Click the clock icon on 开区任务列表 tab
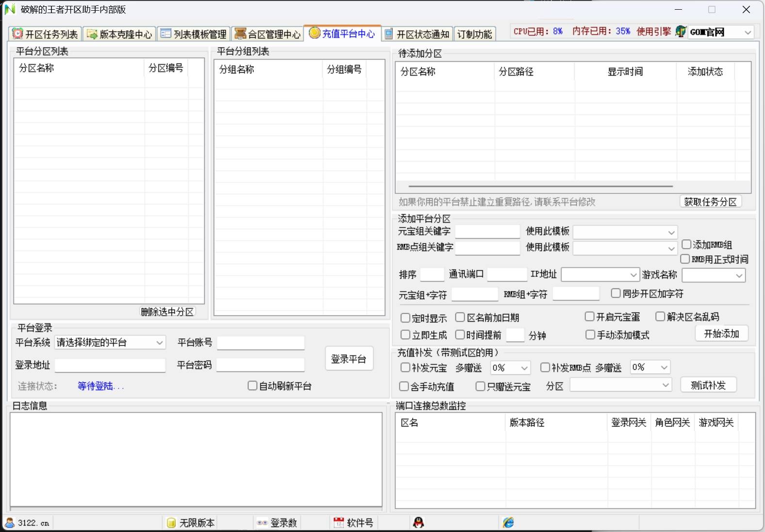This screenshot has width=765, height=532. 17,33
